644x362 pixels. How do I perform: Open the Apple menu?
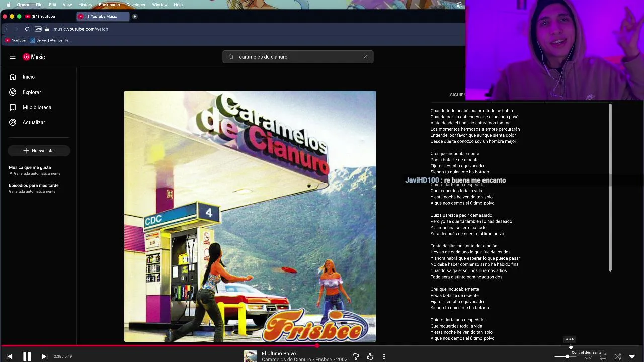pyautogui.click(x=8, y=5)
